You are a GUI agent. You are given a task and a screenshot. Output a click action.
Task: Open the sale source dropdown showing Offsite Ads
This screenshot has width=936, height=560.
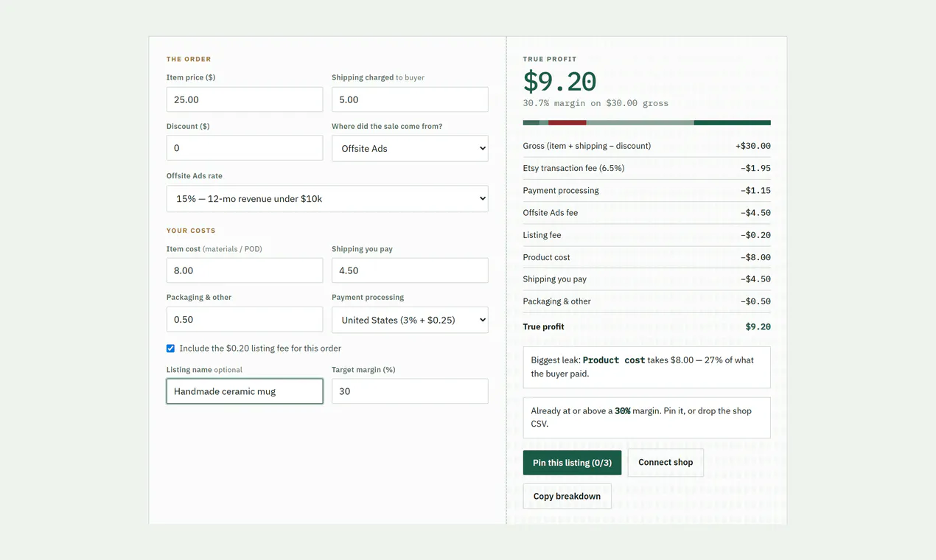coord(410,148)
